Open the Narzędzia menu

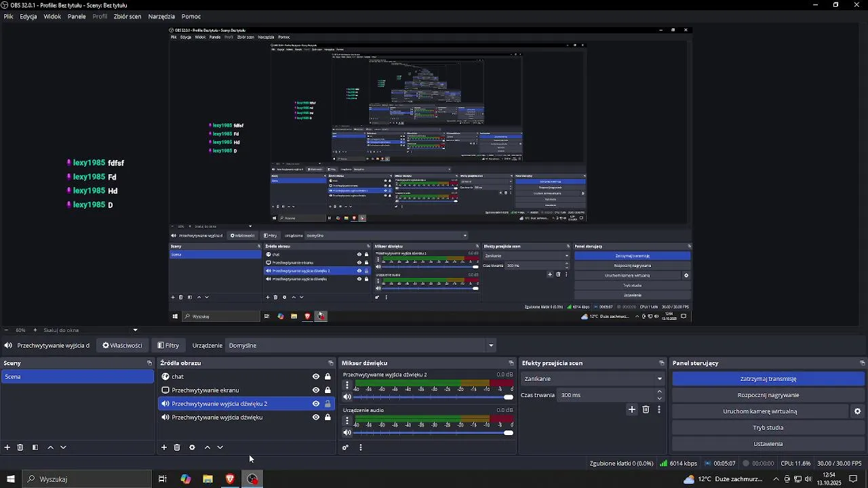[x=161, y=16]
